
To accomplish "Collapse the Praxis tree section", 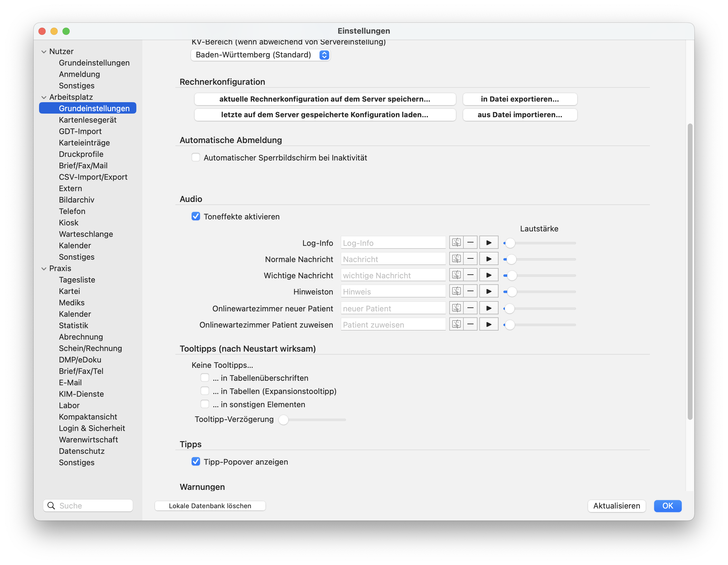I will click(x=44, y=268).
